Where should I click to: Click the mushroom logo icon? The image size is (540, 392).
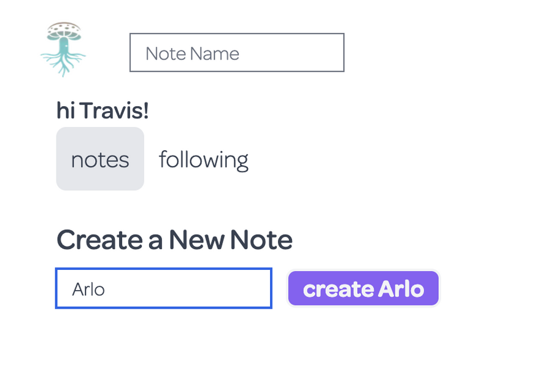pos(63,49)
